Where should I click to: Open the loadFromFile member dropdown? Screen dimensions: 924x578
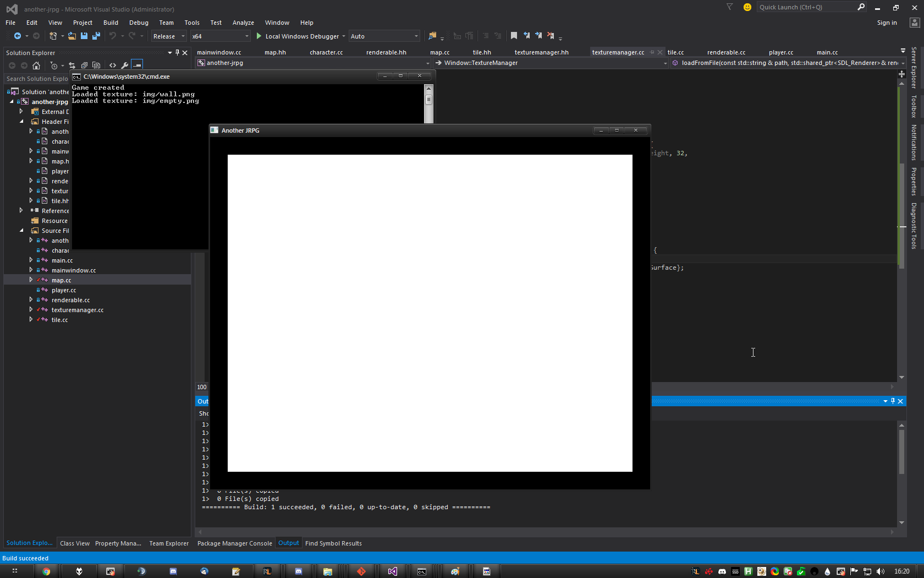788,63
